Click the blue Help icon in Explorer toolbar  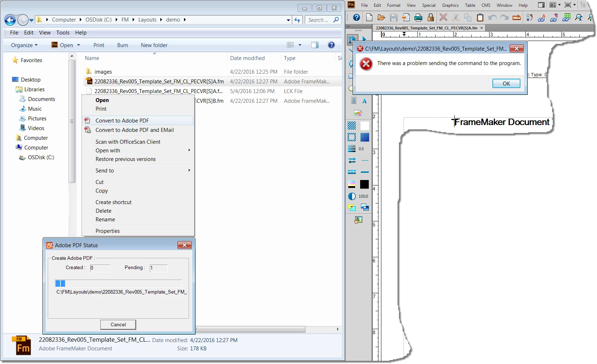331,45
